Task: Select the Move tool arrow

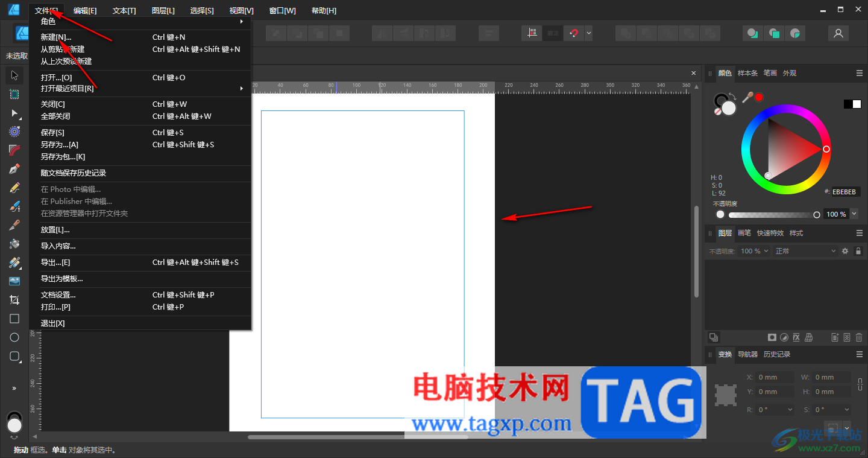Action: [14, 75]
